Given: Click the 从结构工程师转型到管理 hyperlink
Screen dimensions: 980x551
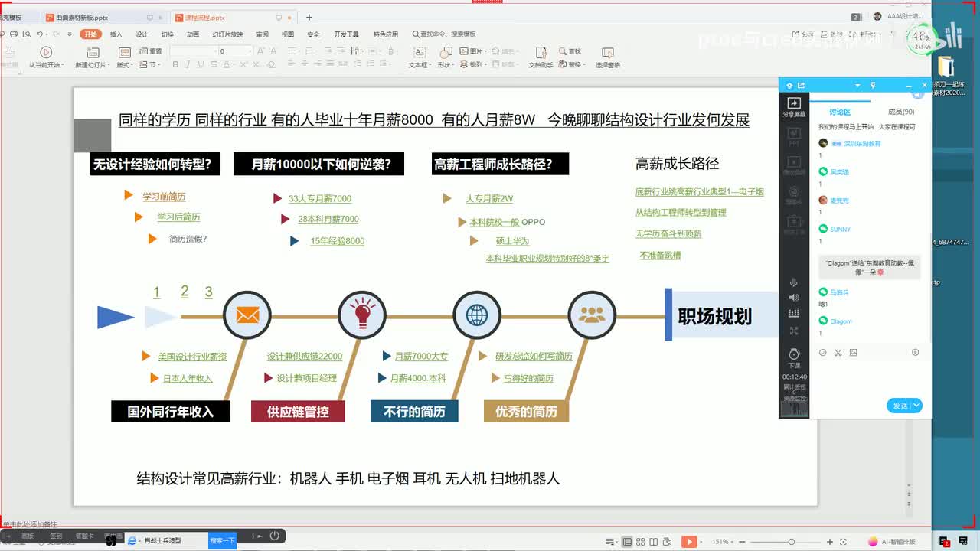Looking at the screenshot, I should 681,213.
